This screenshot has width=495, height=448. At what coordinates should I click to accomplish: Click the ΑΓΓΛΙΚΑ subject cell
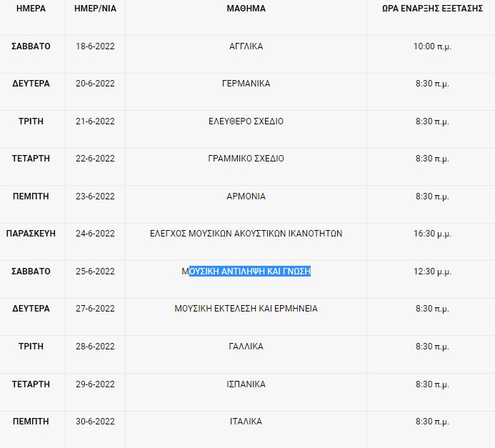tap(246, 46)
